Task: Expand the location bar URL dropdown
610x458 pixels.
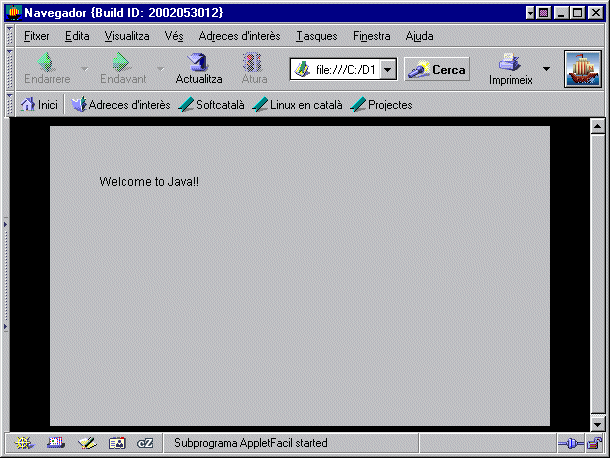Action: (x=388, y=70)
